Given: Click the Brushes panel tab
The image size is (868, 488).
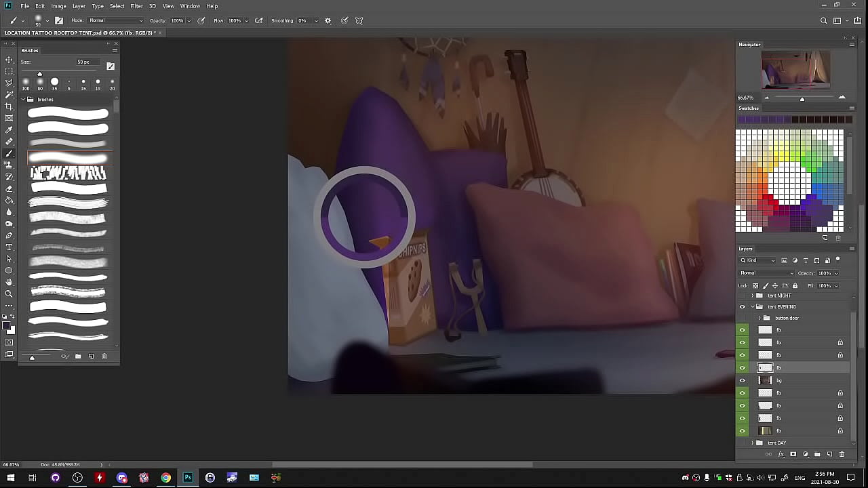Looking at the screenshot, I should point(30,50).
